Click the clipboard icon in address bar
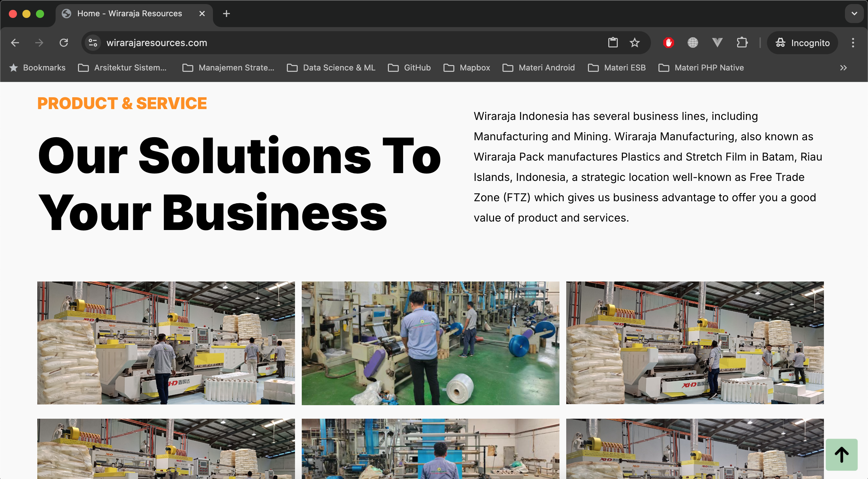The image size is (868, 479). [613, 43]
